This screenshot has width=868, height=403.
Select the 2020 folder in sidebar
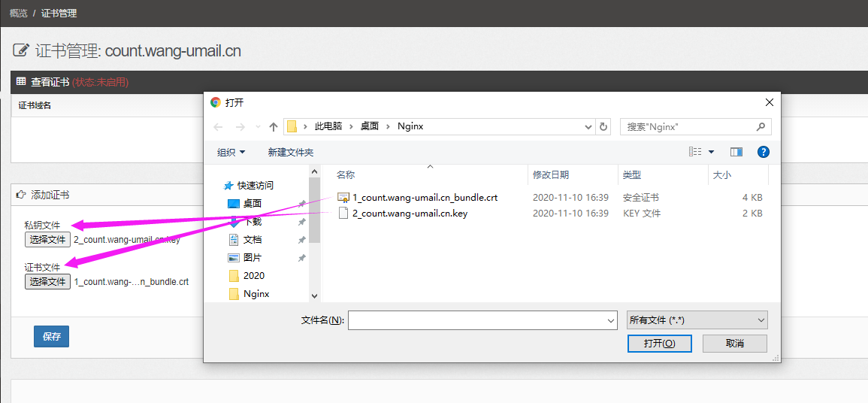click(x=254, y=276)
